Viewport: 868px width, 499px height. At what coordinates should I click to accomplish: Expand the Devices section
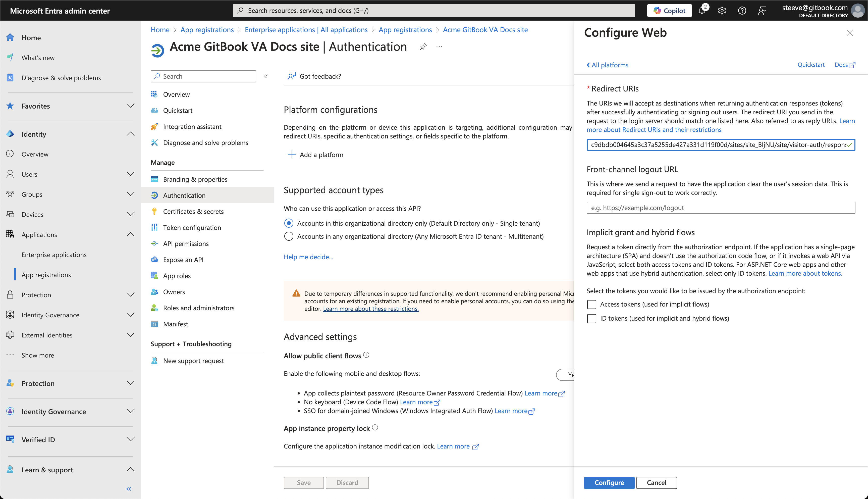tap(131, 214)
